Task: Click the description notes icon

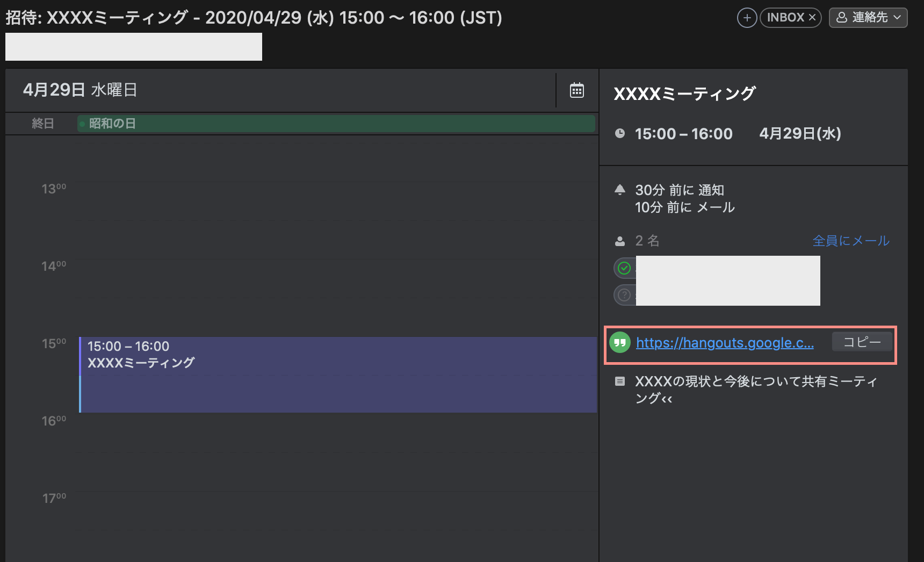Action: (620, 381)
